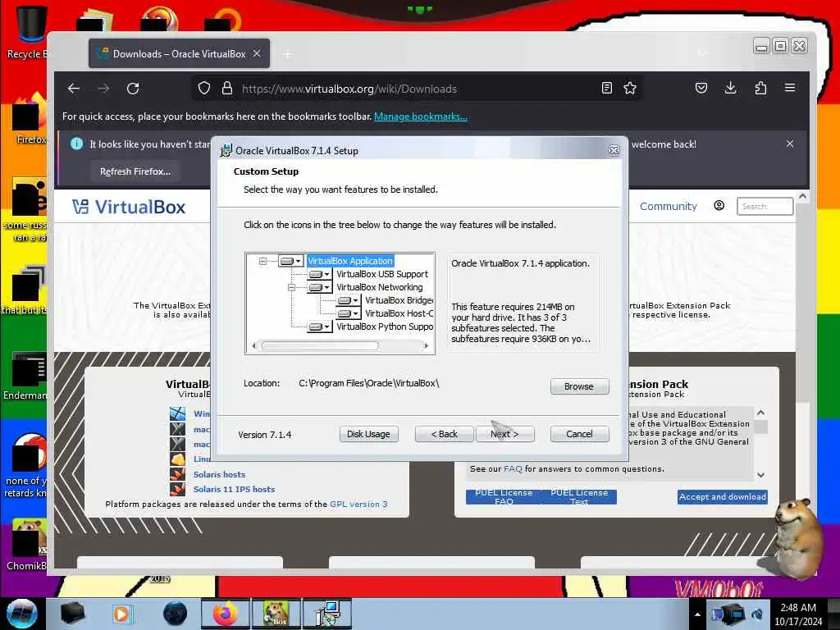Click the PUEL License Text button

[579, 497]
